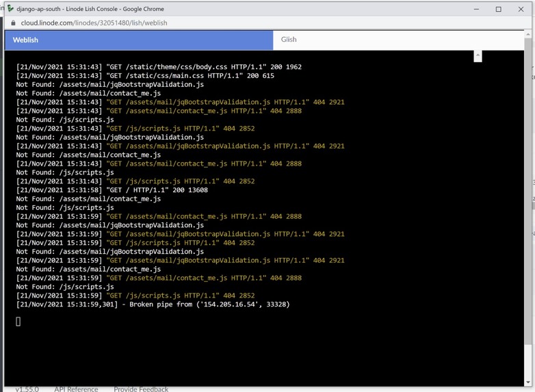The image size is (535, 392).
Task: Click the lock icon in the address bar
Action: click(x=13, y=23)
